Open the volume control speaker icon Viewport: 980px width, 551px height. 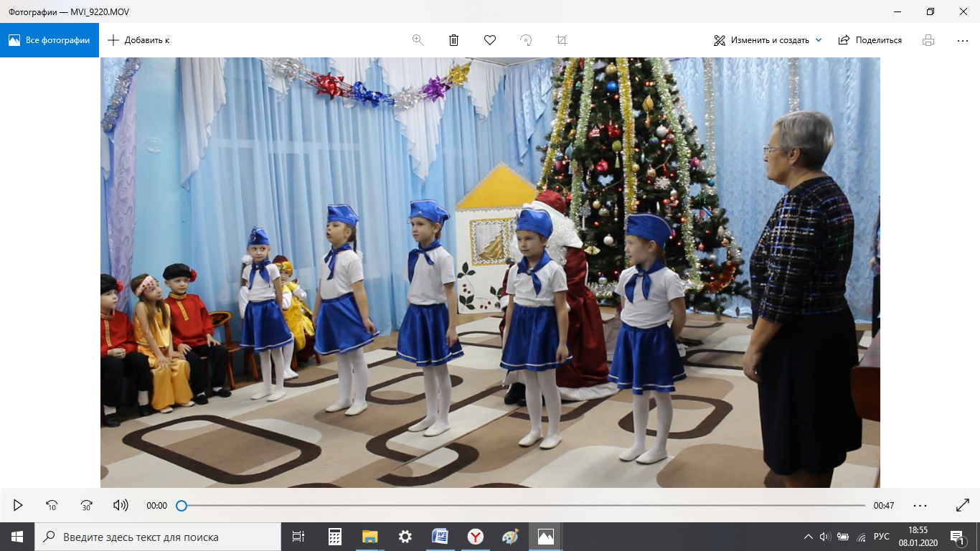click(x=121, y=505)
